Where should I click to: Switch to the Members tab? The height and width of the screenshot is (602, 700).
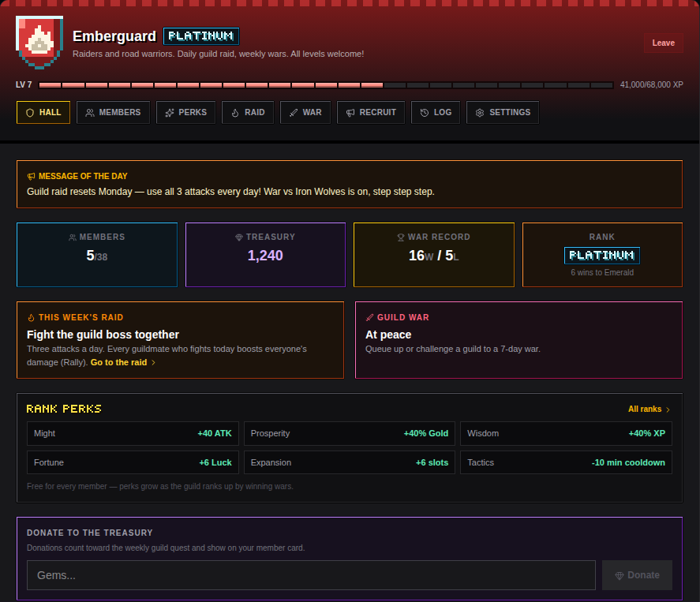113,113
